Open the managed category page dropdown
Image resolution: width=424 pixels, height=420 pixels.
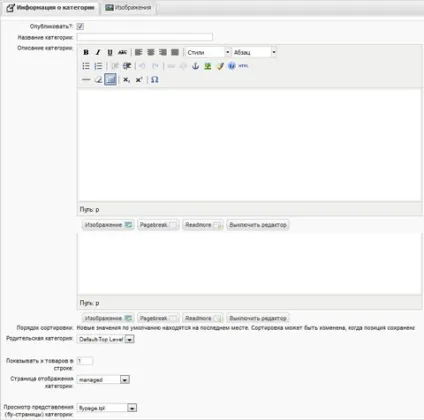(x=103, y=380)
